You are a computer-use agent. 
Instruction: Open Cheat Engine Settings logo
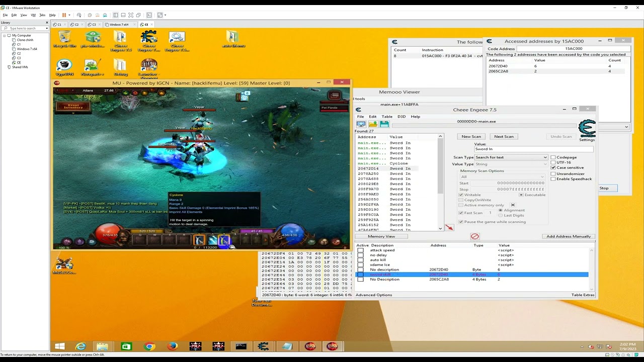(x=587, y=129)
